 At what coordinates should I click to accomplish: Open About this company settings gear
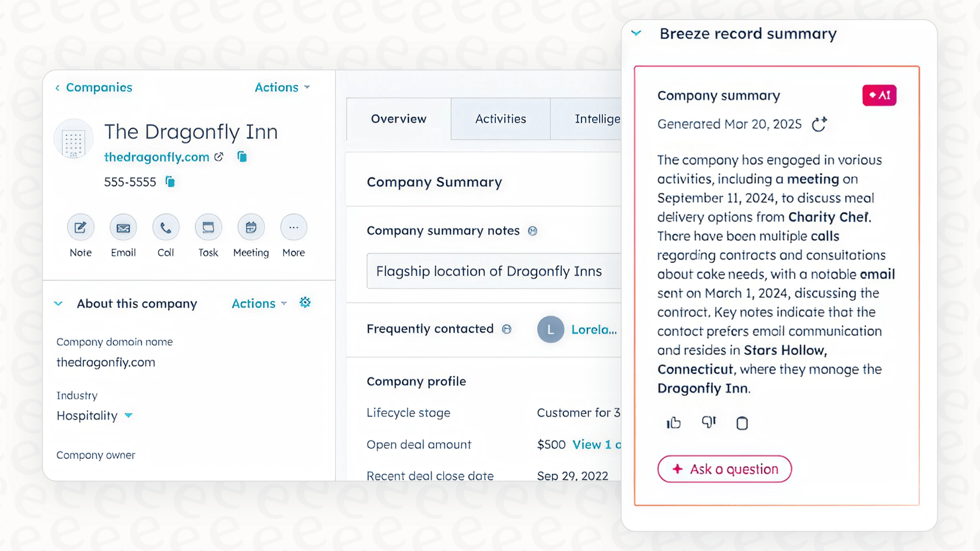pyautogui.click(x=305, y=303)
